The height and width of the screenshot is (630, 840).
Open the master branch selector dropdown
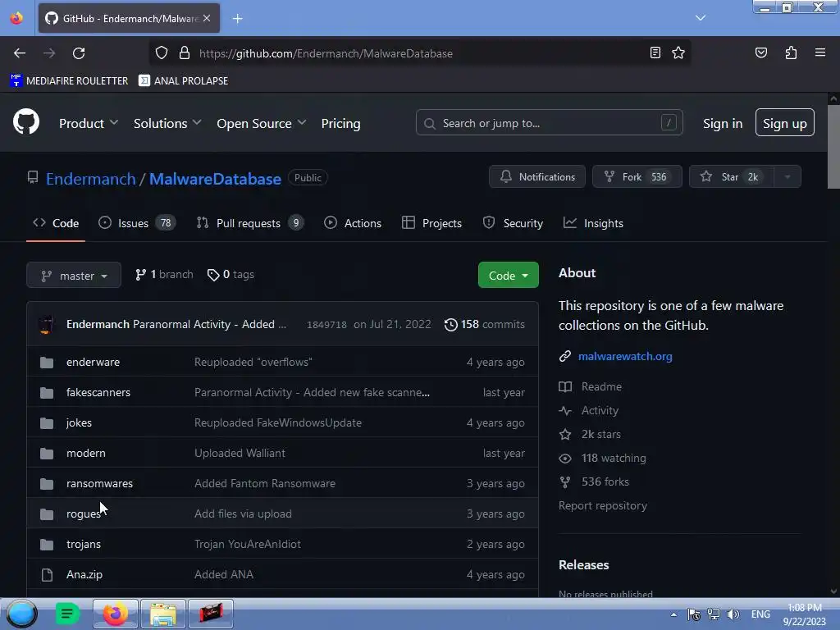coord(74,275)
